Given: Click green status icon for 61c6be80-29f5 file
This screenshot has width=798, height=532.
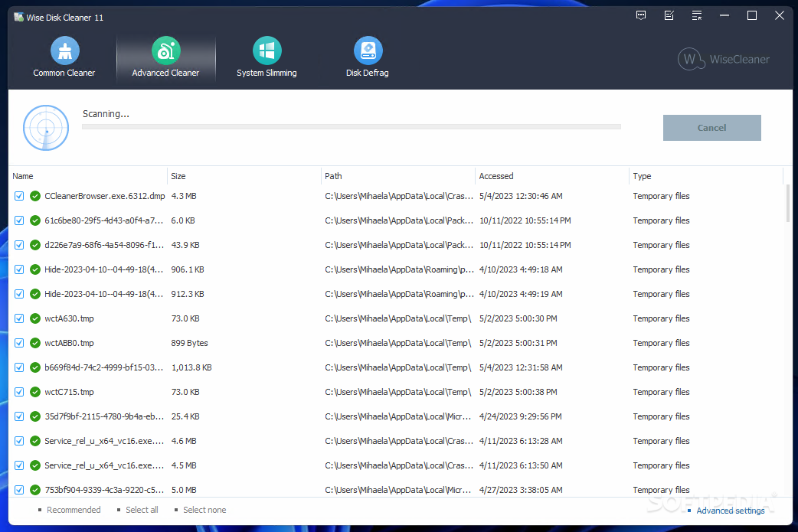Looking at the screenshot, I should pyautogui.click(x=35, y=220).
